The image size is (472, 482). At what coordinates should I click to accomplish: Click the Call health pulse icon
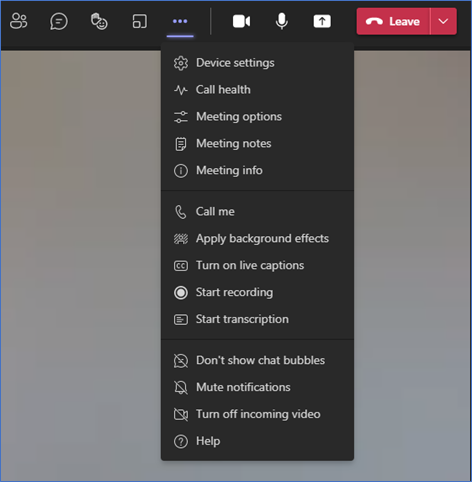click(x=181, y=90)
